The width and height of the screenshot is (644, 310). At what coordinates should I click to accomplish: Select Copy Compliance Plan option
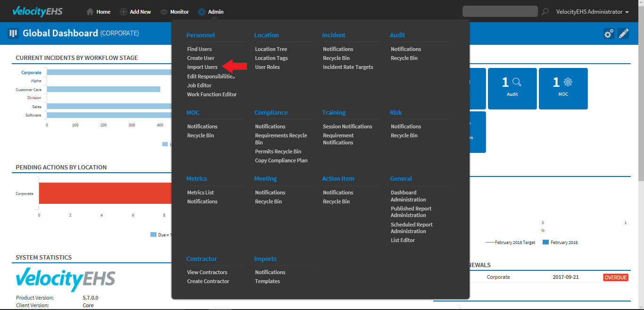(x=281, y=160)
